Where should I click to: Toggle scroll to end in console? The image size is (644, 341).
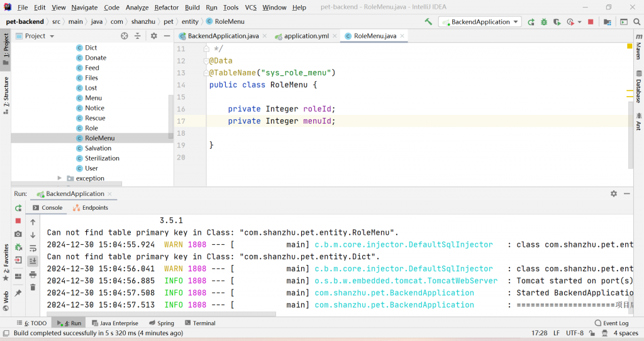point(33,261)
